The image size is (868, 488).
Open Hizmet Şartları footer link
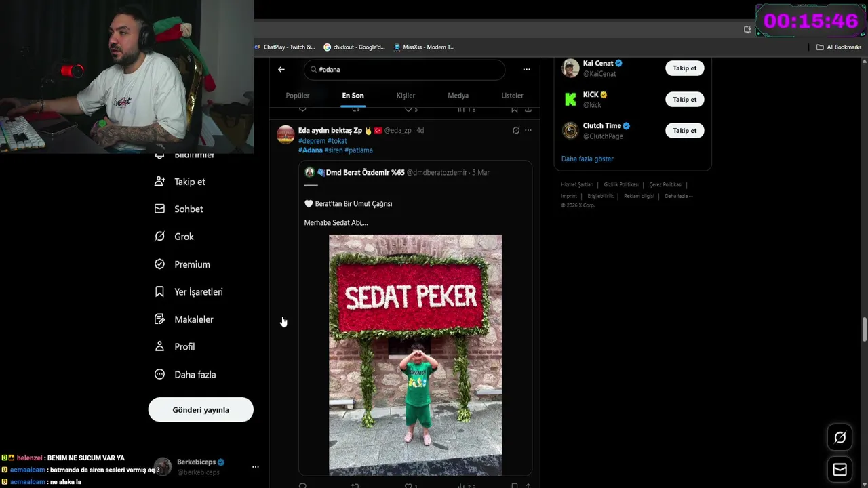tap(577, 184)
